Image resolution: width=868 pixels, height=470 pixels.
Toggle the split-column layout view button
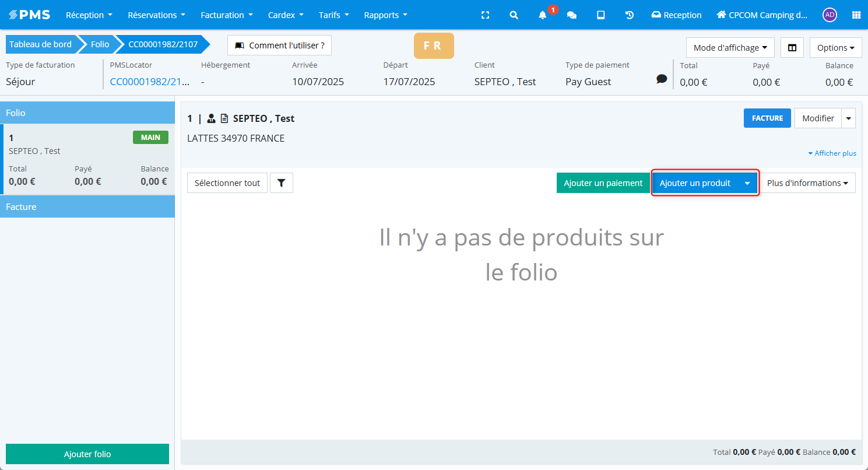pyautogui.click(x=792, y=48)
